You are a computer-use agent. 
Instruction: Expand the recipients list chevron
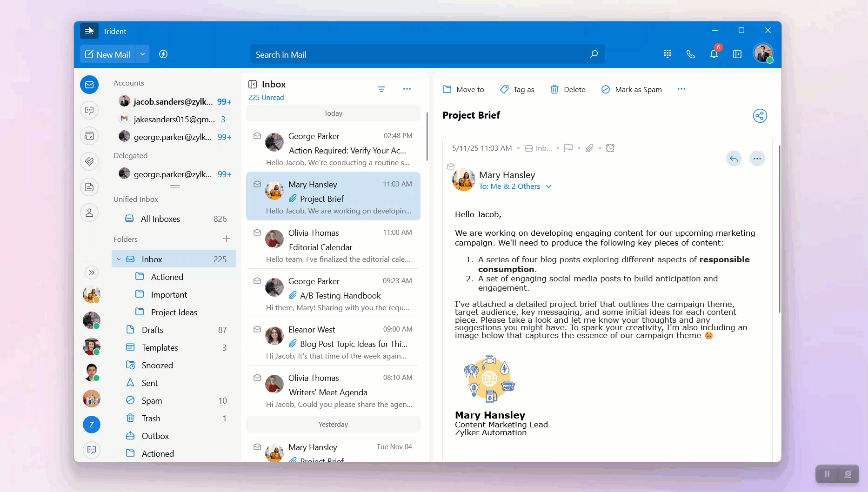point(549,186)
